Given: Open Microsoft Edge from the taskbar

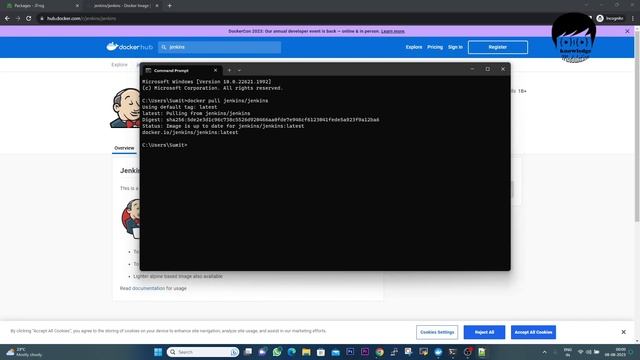Looking at the screenshot, I should 291,352.
